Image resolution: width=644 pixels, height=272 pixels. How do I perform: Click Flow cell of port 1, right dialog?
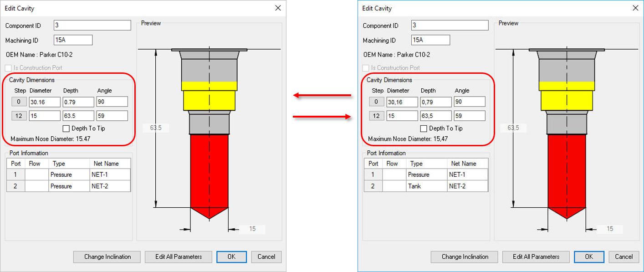coord(394,174)
